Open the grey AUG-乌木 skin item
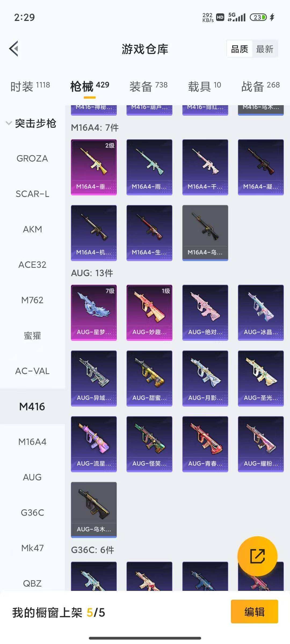290x644 pixels. [x=94, y=510]
